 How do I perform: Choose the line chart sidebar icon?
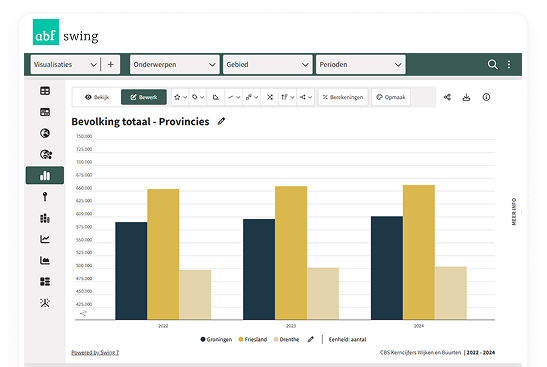[x=45, y=239]
